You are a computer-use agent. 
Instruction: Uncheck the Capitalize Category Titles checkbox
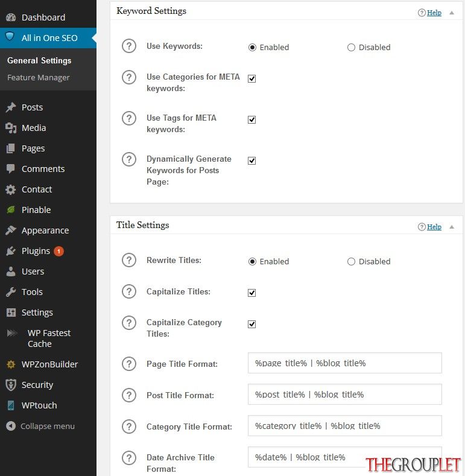(x=251, y=324)
